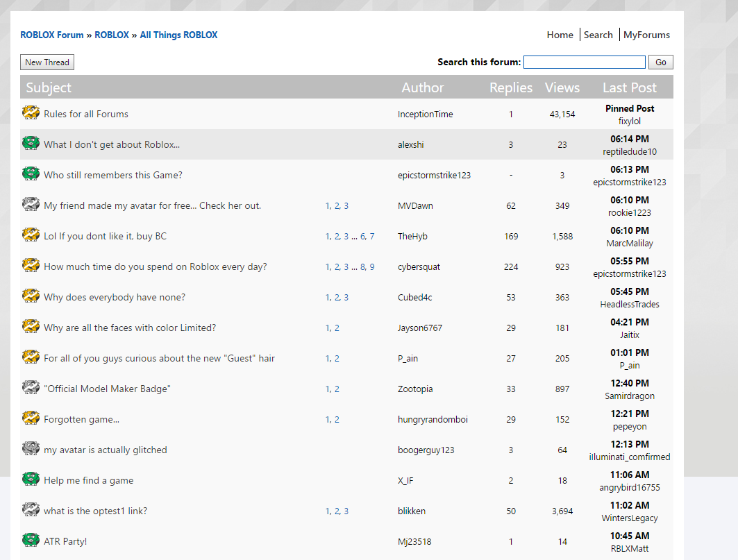Click the icon beside the Guest hair thread
Screen dimensions: 738x560
point(31,357)
